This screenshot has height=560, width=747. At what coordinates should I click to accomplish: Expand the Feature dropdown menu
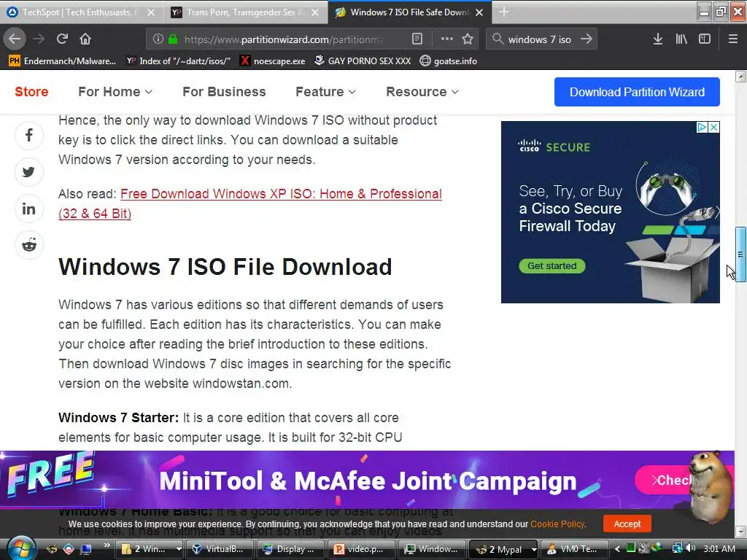[x=326, y=91]
